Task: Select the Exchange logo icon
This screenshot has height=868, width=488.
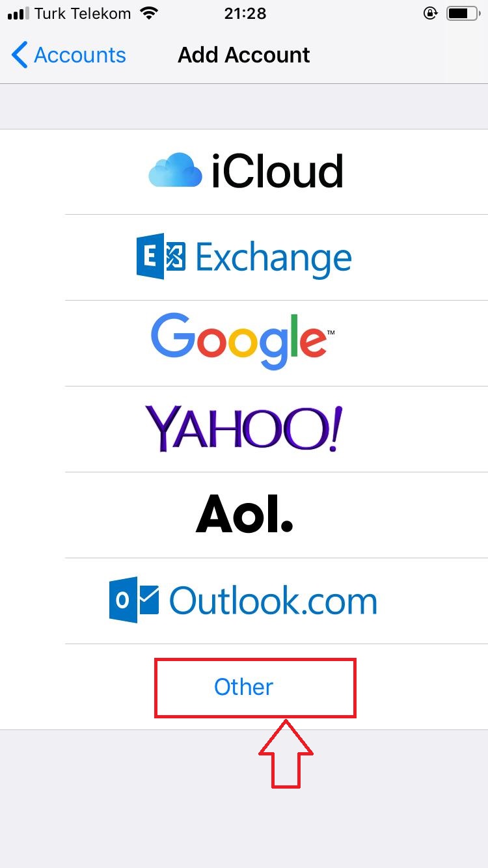Action: tap(161, 257)
